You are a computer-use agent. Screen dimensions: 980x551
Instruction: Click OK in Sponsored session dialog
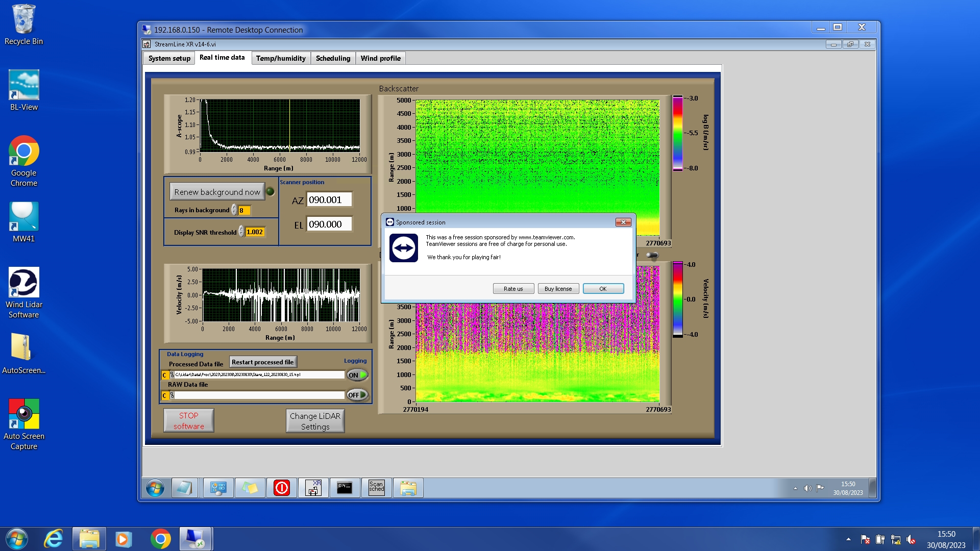pyautogui.click(x=603, y=289)
